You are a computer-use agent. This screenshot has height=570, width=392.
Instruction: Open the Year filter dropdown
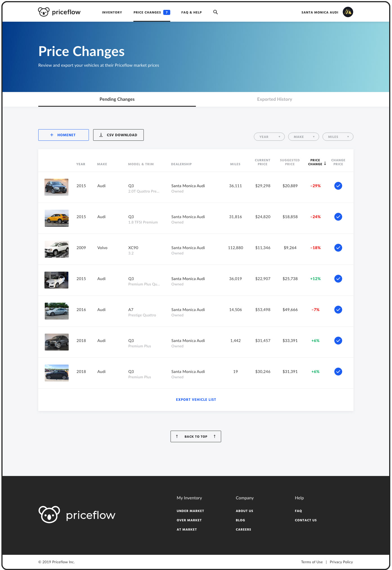tap(269, 137)
